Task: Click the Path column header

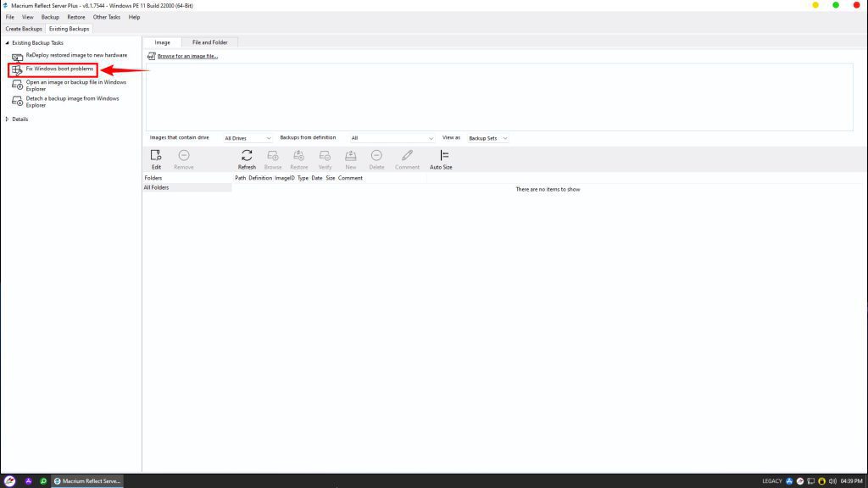Action: pyautogui.click(x=240, y=178)
